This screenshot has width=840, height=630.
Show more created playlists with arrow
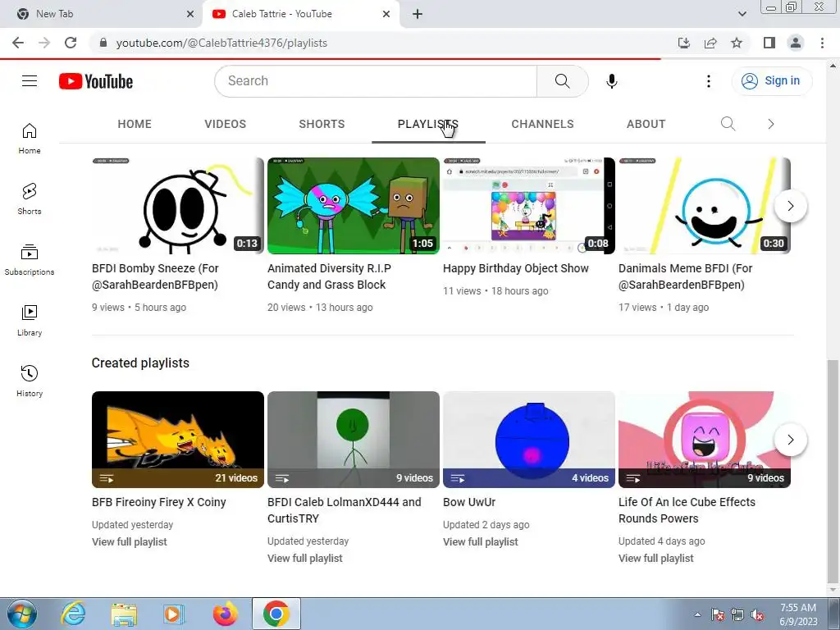click(x=790, y=440)
